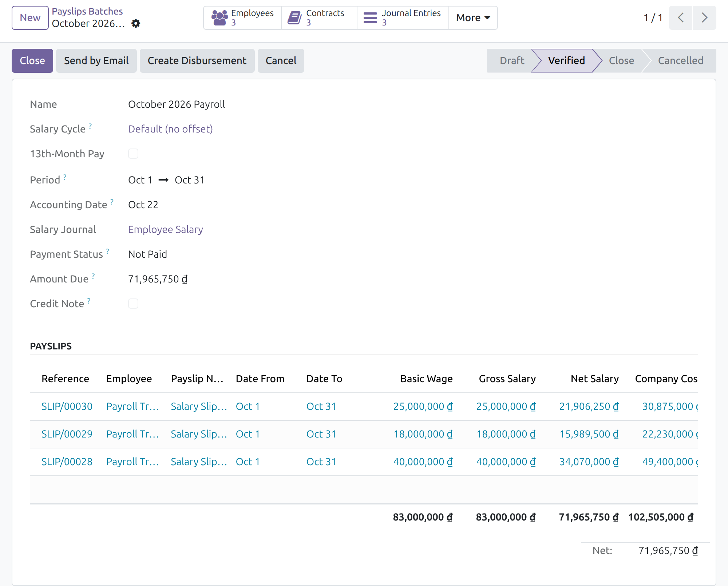The height and width of the screenshot is (586, 728).
Task: Click the Journal Entries bars icon
Action: point(370,18)
